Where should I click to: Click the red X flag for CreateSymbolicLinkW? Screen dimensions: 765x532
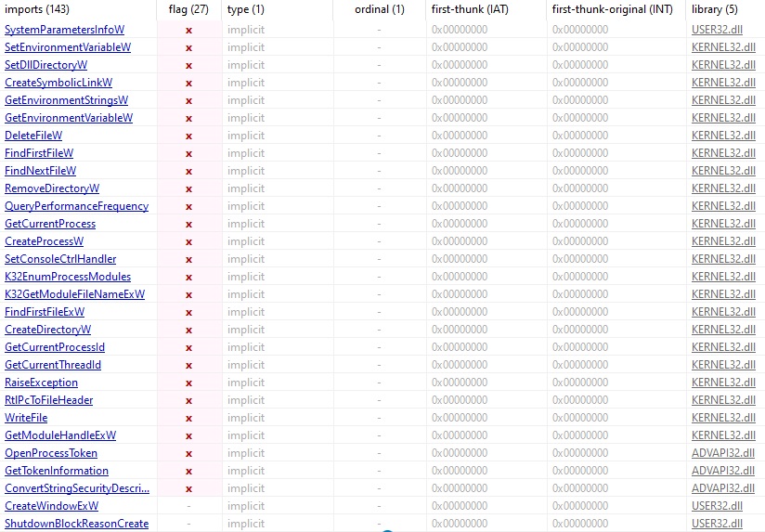(x=188, y=83)
